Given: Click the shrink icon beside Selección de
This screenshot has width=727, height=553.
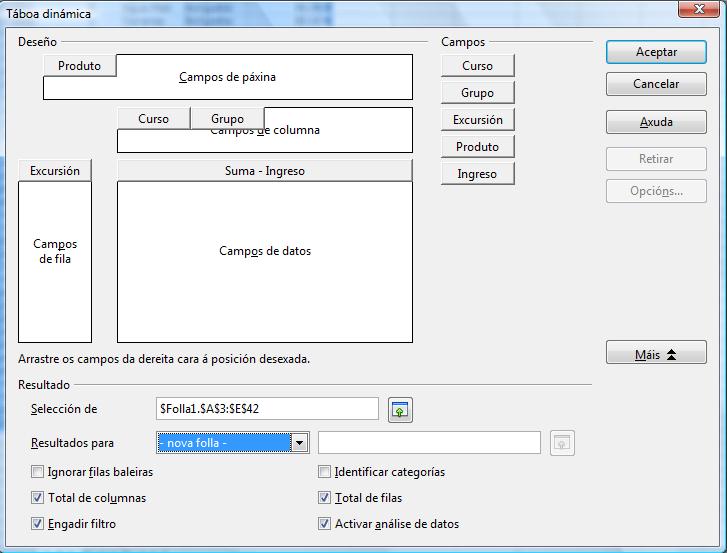Looking at the screenshot, I should (400, 409).
